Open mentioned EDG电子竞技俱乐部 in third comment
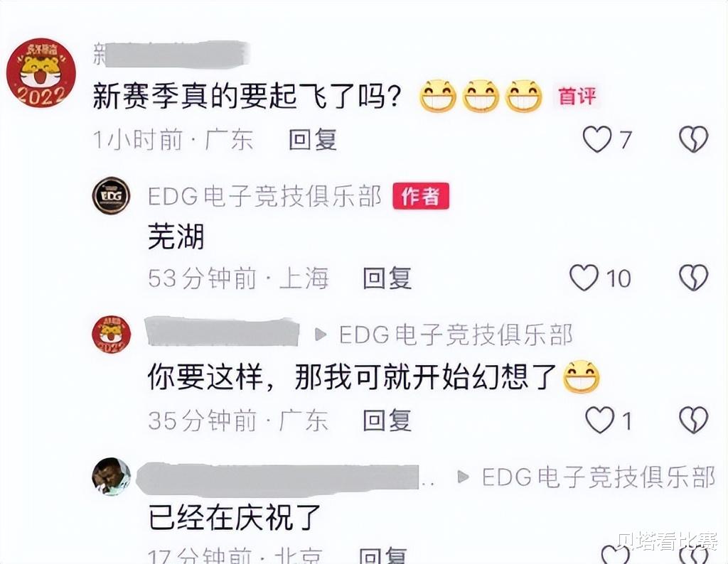728x564 pixels. tap(456, 335)
